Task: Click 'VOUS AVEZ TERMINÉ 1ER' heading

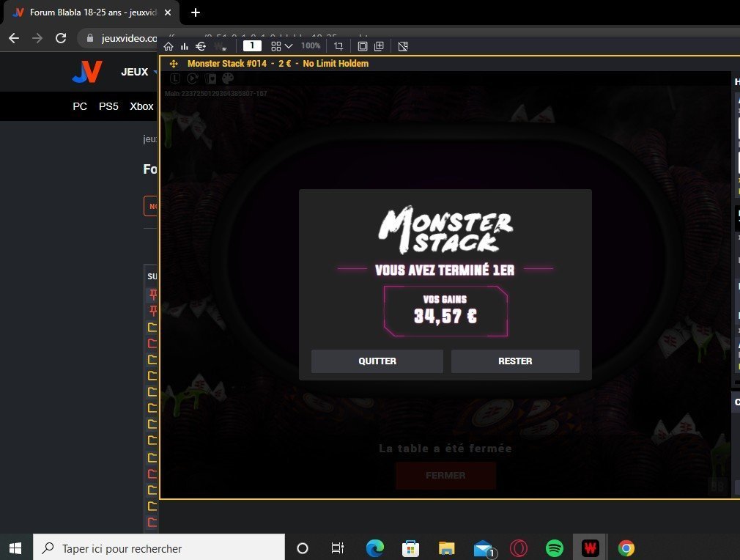Action: pos(445,270)
